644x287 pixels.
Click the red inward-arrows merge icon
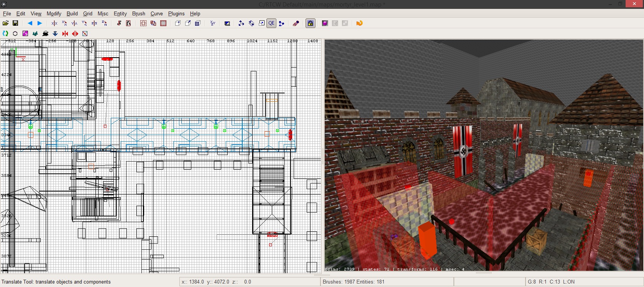pos(65,33)
